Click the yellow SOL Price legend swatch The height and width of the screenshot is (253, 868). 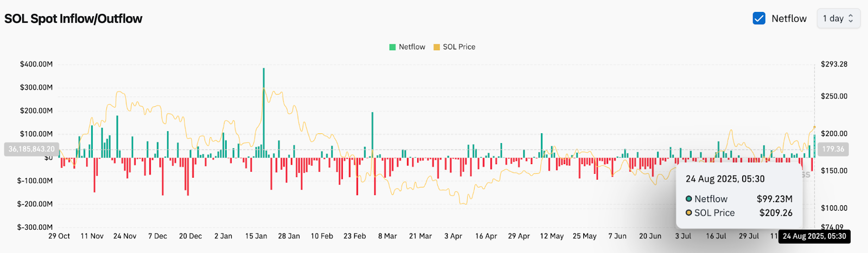tap(436, 47)
